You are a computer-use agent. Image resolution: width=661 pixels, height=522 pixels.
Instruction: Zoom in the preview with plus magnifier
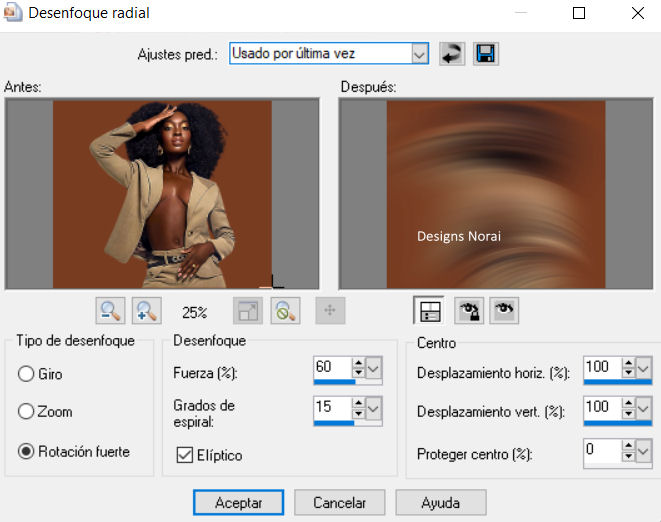(147, 311)
